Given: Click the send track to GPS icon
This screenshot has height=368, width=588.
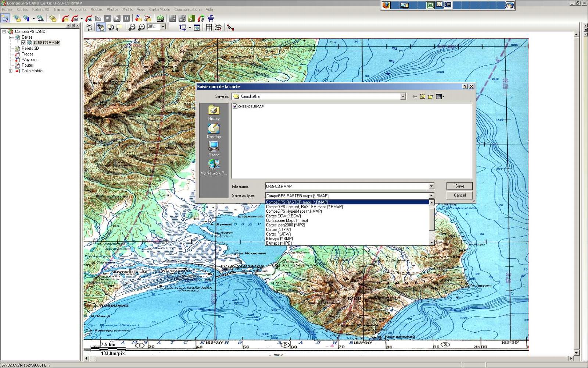Looking at the screenshot, I should pos(201,18).
